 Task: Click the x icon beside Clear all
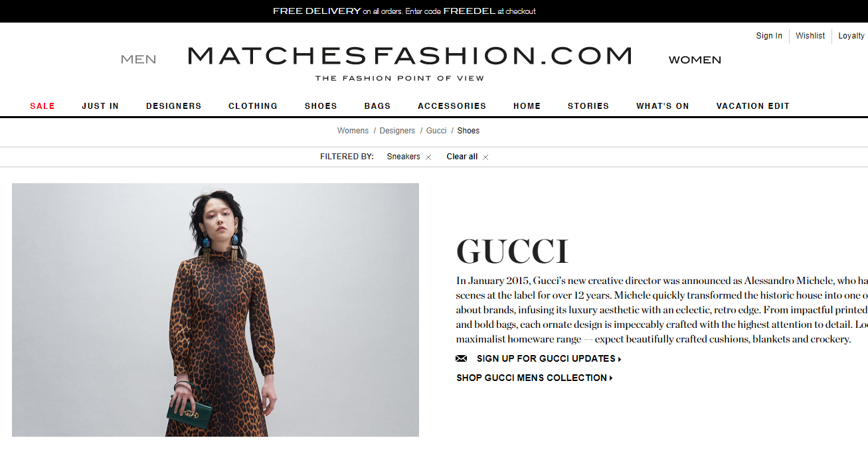coord(485,157)
